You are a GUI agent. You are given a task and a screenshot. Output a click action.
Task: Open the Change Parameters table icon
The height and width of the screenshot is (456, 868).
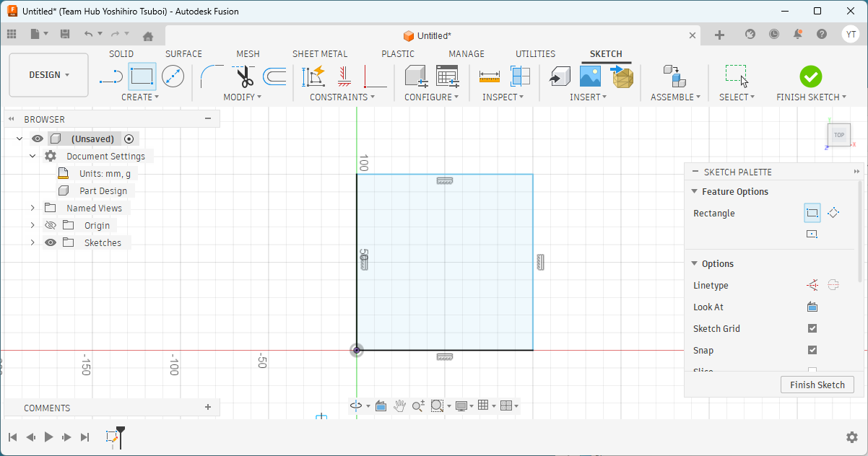click(x=447, y=76)
